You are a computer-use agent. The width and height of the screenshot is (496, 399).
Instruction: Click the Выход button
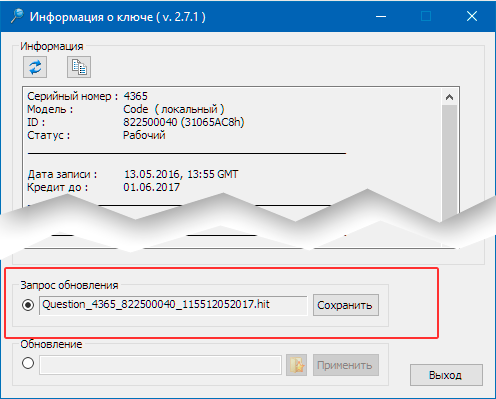446,375
